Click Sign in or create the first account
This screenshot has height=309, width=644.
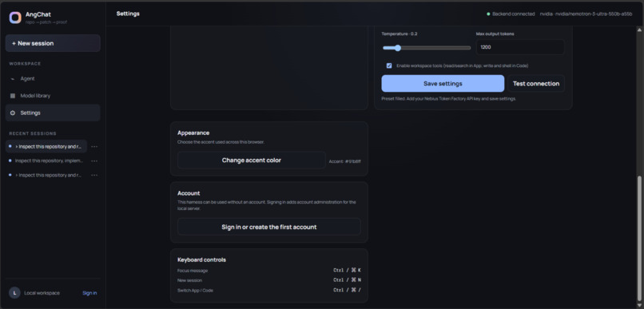pos(269,227)
